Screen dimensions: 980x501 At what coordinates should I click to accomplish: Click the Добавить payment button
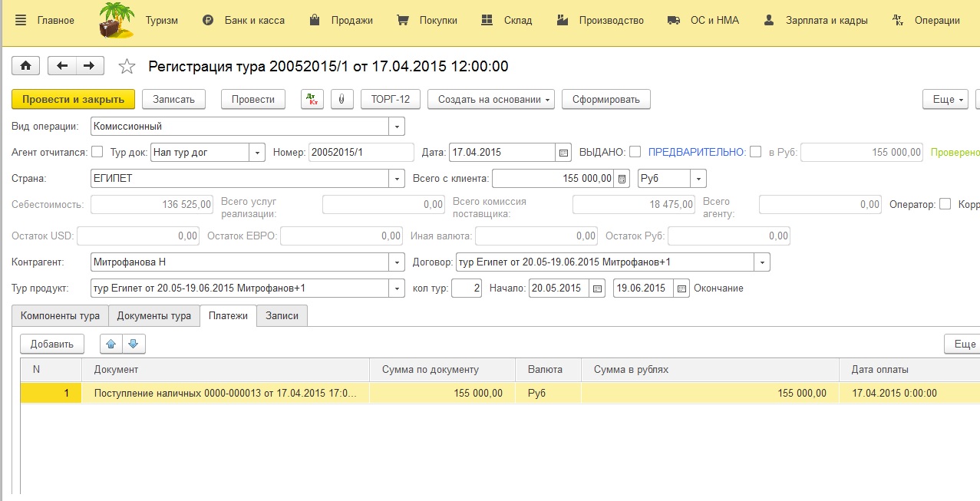[x=52, y=344]
